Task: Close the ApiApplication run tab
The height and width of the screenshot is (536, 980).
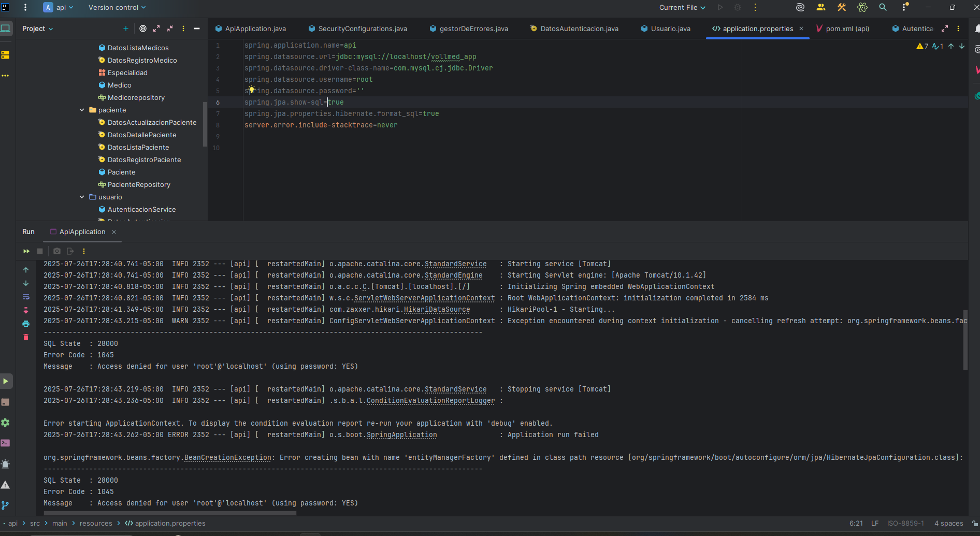Action: [x=114, y=232]
